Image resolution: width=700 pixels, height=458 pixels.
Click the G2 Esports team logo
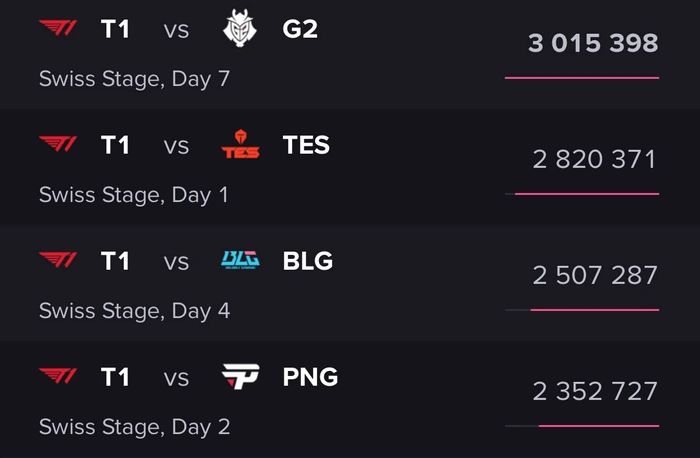coord(240,29)
